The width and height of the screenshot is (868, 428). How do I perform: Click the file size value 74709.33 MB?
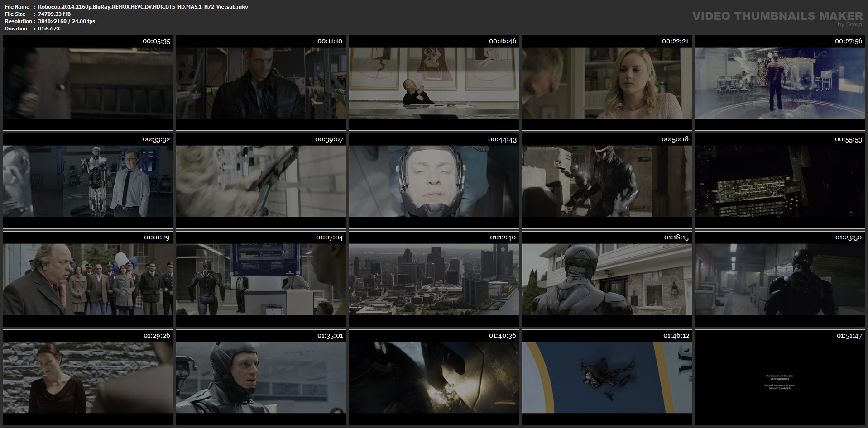click(54, 14)
